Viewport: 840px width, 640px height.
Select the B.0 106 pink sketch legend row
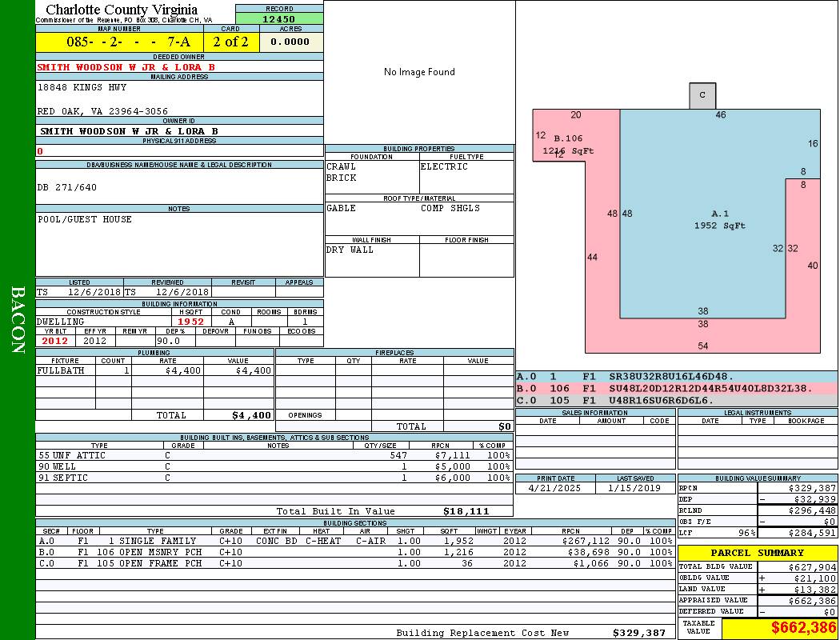click(676, 389)
